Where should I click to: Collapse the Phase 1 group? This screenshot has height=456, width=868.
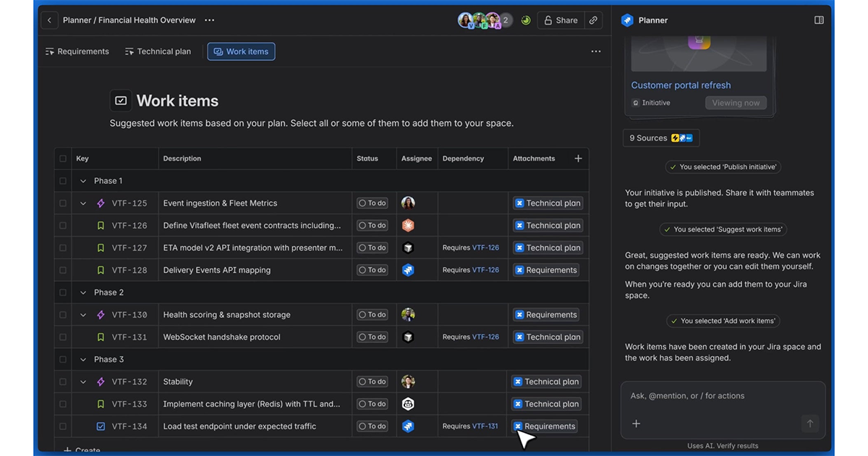83,181
